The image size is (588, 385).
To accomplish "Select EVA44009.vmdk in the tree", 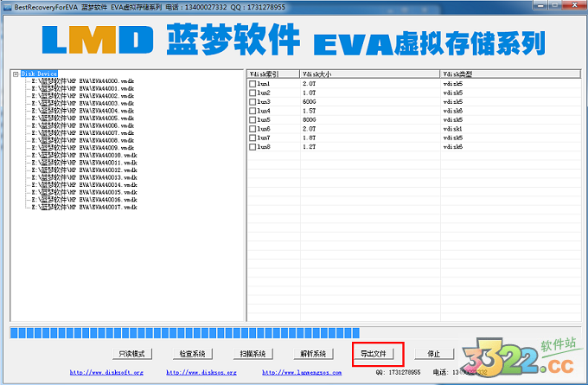I will pos(83,148).
